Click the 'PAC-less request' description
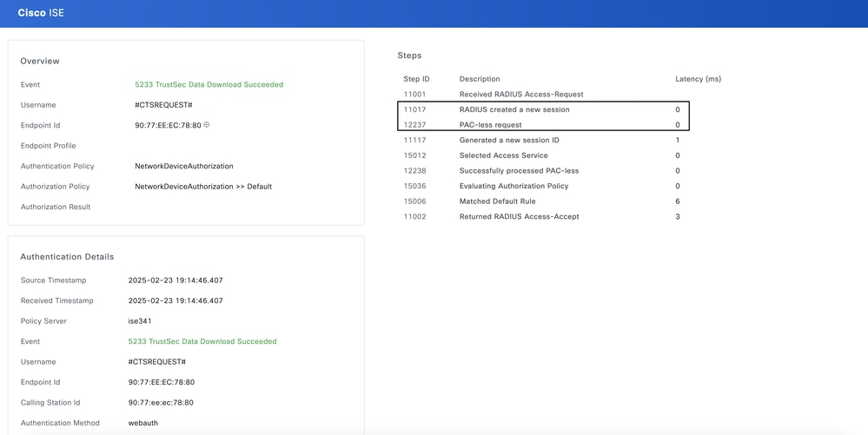 click(490, 125)
